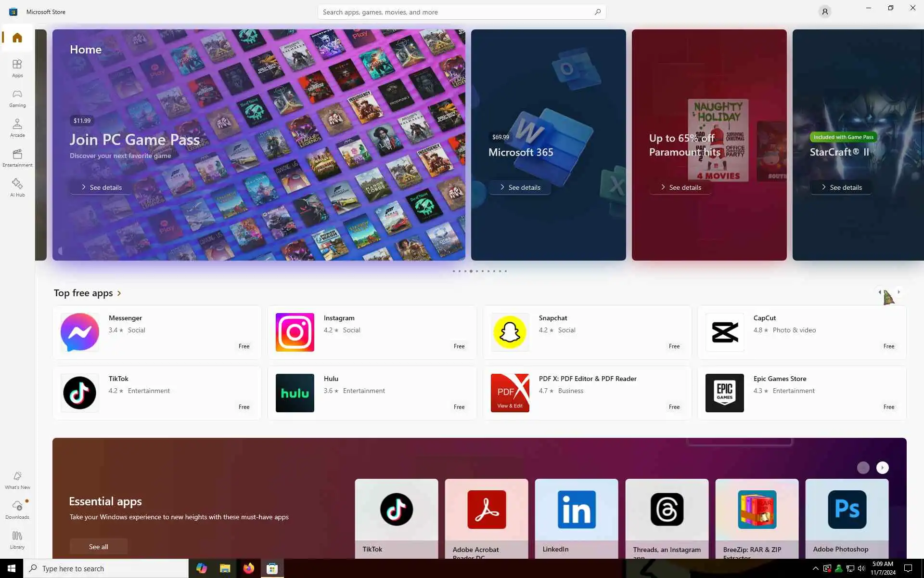The image size is (924, 578).
Task: Open Downloads in the sidebar
Action: 17,510
